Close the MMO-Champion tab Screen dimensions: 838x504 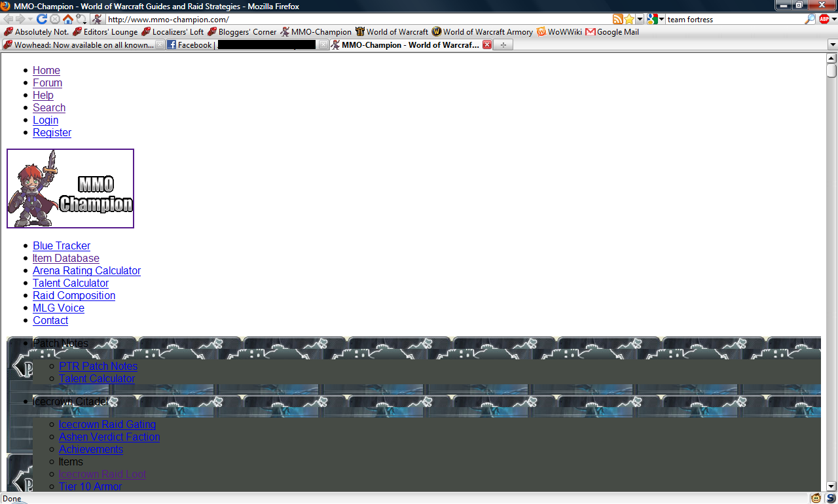(486, 45)
